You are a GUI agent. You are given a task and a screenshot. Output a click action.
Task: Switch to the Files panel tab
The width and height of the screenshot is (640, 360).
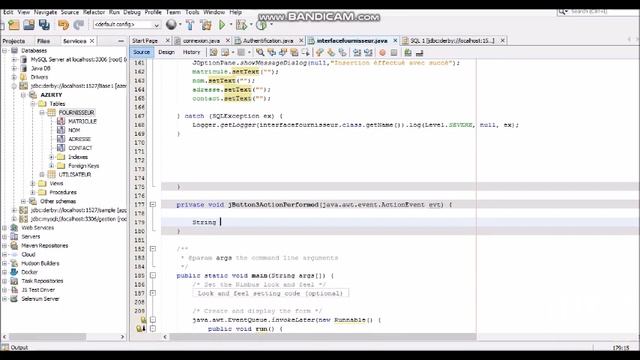click(x=43, y=41)
